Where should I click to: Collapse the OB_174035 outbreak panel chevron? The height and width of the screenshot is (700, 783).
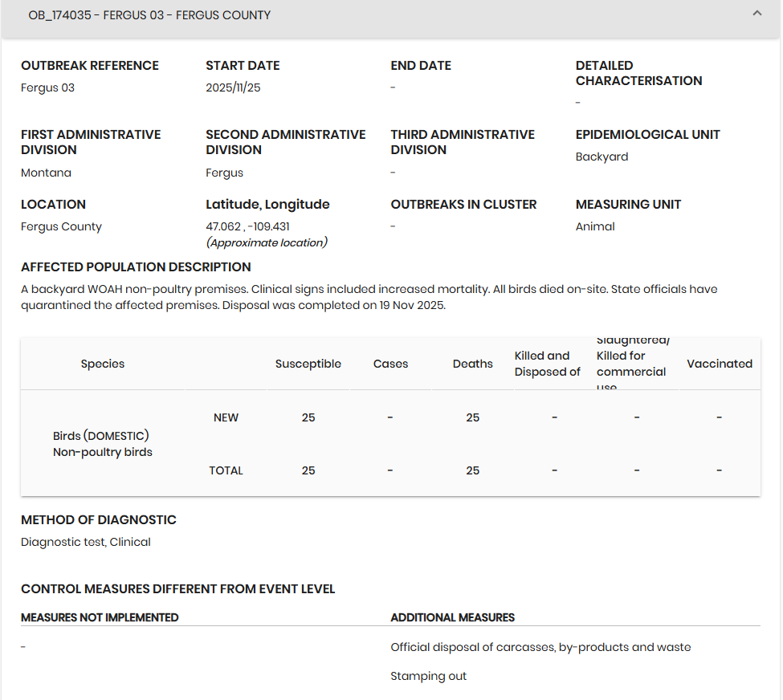coord(756,14)
